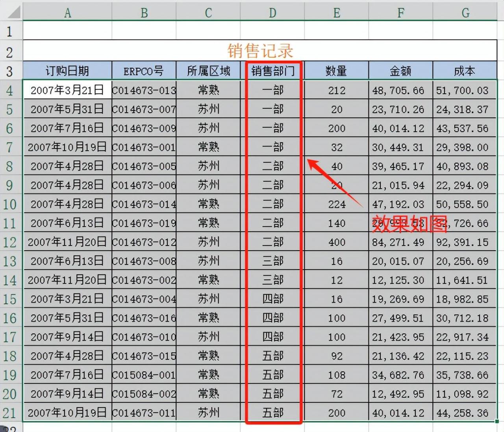Select 苏州 region cell in row 21
Screen dimensions: 504x432
(x=208, y=412)
